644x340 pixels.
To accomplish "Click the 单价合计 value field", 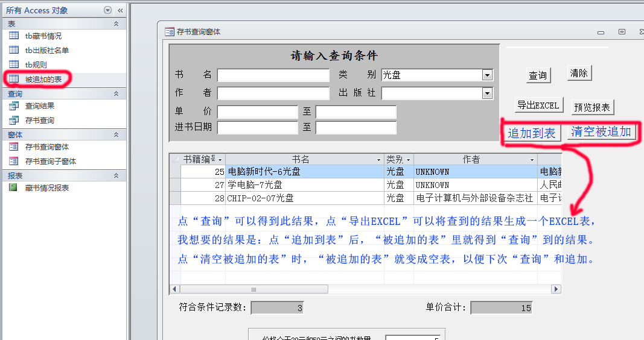I will click(x=502, y=307).
